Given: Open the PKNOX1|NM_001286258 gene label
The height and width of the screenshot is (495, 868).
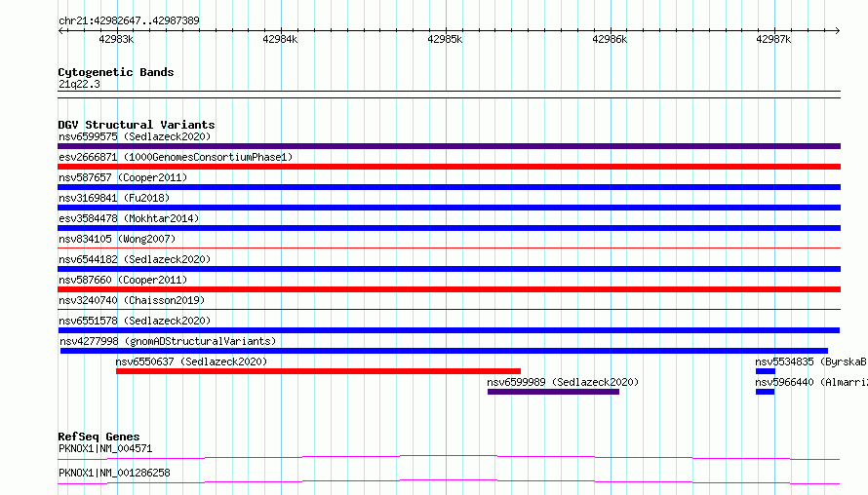Looking at the screenshot, I should click(x=114, y=473).
